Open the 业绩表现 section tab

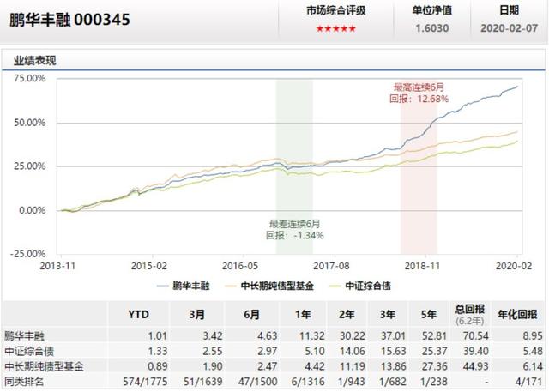pyautogui.click(x=34, y=61)
